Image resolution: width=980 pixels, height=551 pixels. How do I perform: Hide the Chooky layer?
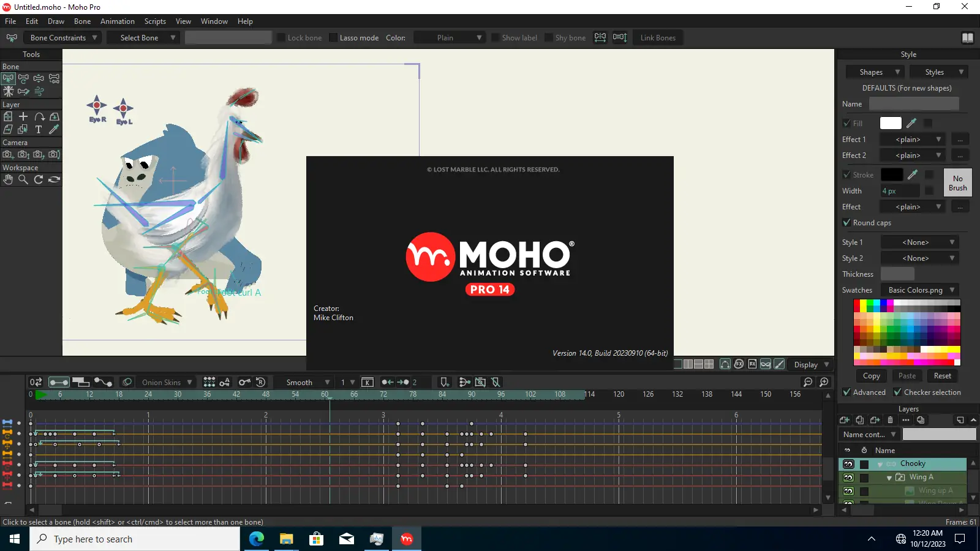click(848, 464)
